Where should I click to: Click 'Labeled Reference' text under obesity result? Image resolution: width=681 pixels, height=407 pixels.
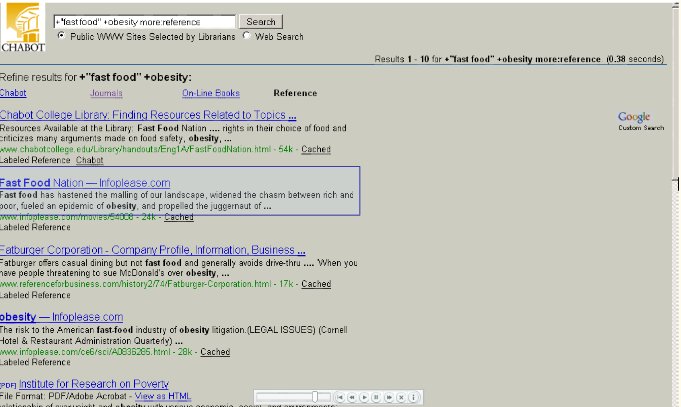[35, 362]
